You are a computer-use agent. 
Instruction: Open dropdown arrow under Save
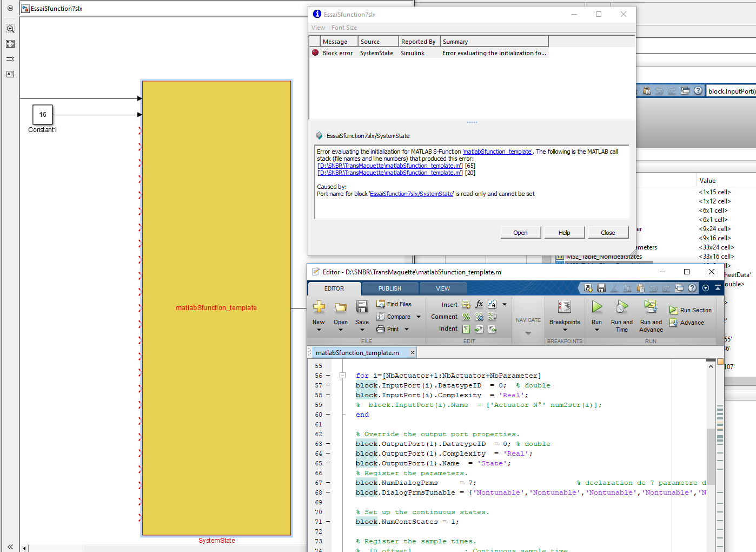(x=362, y=330)
